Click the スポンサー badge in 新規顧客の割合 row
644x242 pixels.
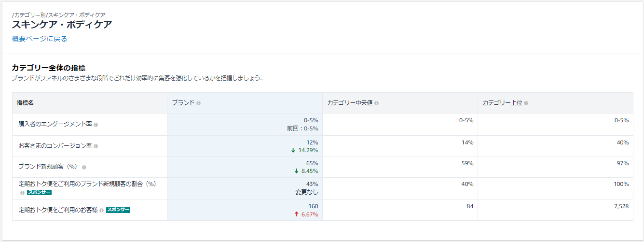tap(39, 192)
